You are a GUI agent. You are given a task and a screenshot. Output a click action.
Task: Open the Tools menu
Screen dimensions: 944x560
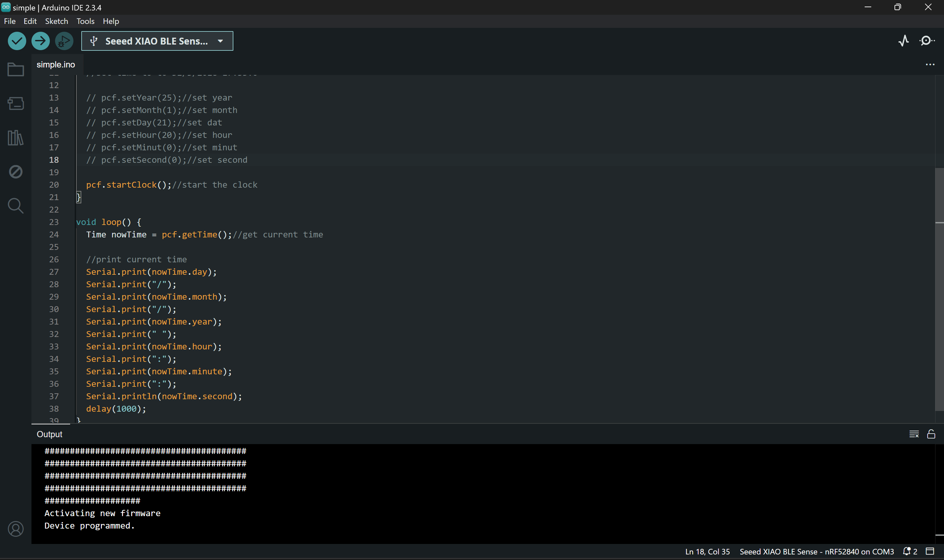[85, 21]
